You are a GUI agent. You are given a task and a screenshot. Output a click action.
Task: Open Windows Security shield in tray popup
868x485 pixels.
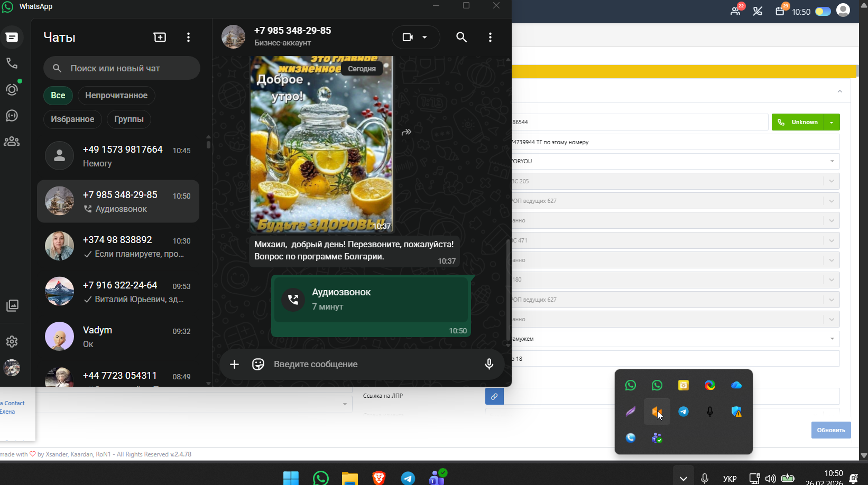tap(736, 412)
